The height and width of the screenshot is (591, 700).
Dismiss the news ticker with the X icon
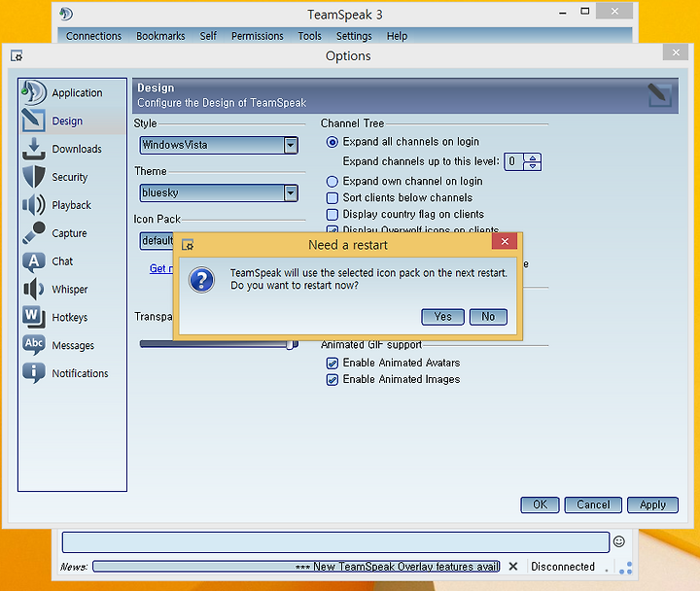pos(513,567)
